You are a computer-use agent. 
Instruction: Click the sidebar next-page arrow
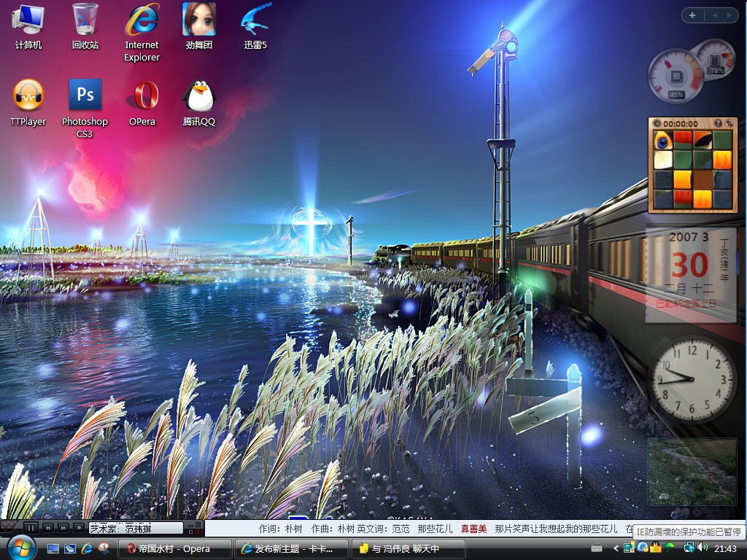pos(729,15)
